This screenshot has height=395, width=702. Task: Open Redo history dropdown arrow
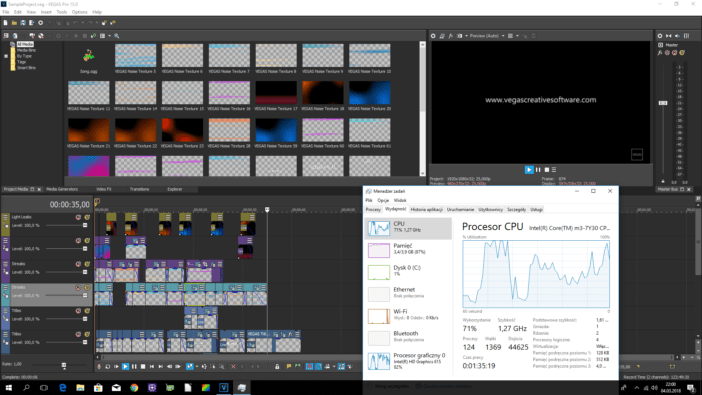coord(97,22)
